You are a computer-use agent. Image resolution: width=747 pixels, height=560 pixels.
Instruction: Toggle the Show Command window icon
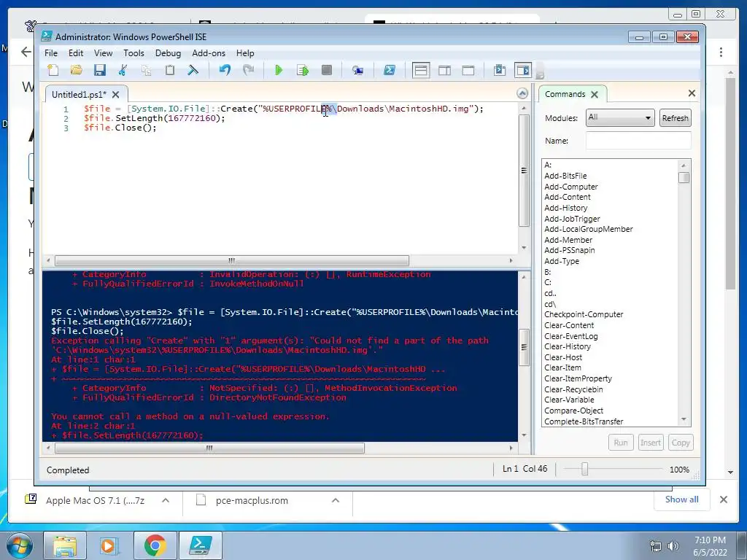coord(499,71)
